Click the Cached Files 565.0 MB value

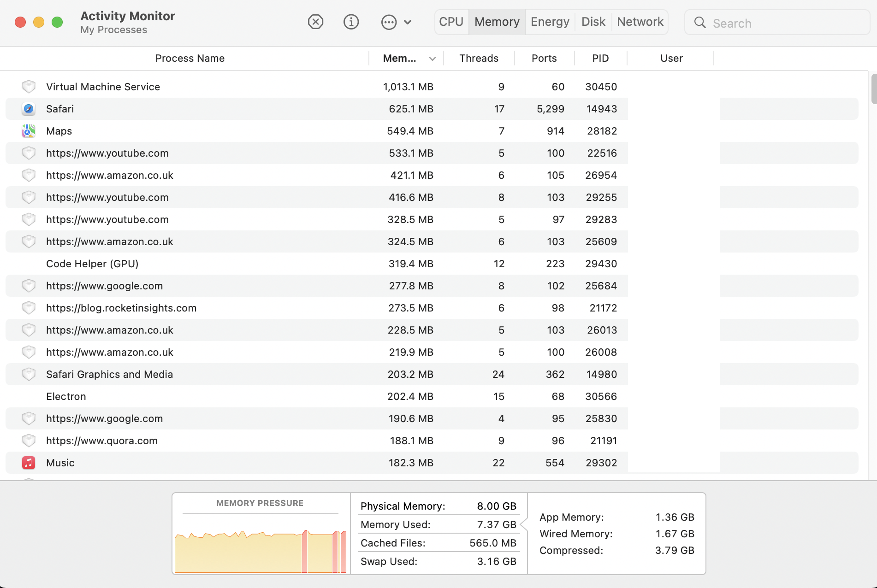pos(493,543)
